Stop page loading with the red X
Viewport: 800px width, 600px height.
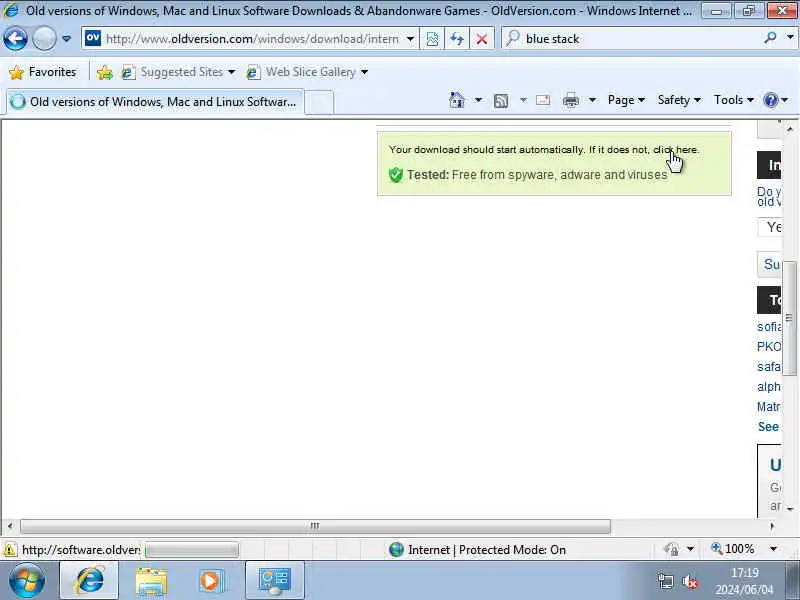481,39
